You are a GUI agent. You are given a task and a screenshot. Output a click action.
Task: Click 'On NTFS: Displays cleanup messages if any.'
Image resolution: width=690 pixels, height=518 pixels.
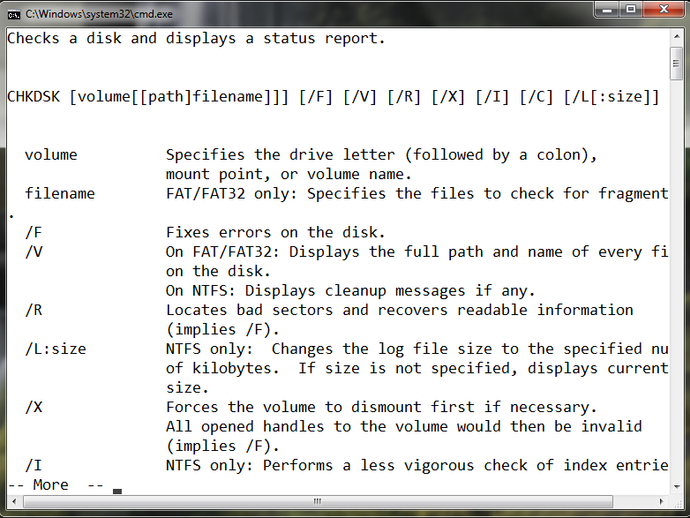(x=350, y=291)
